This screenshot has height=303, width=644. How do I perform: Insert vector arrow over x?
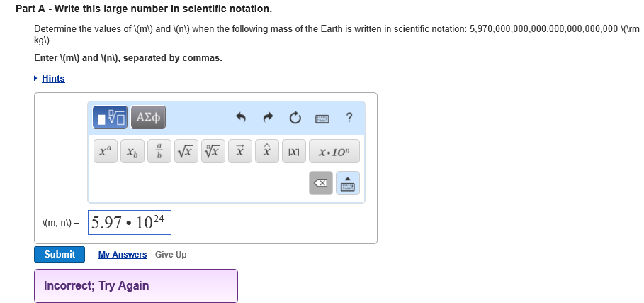(x=240, y=152)
